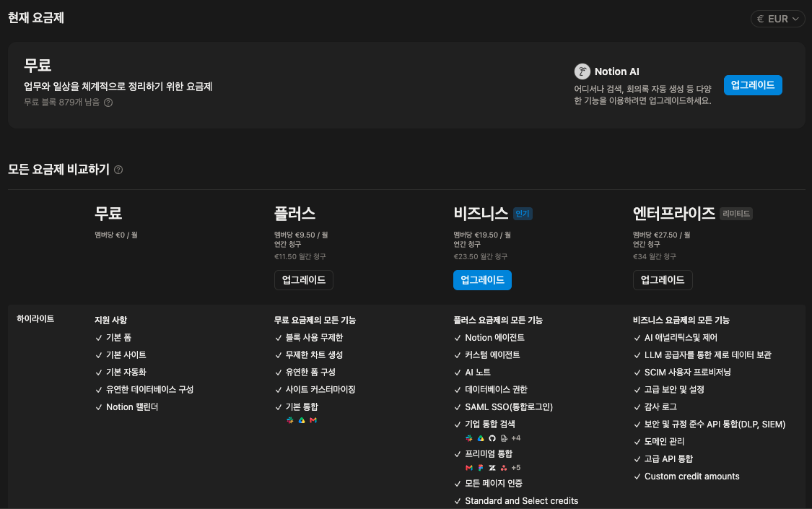Click SCIM 사용자 프로비저닝 feature text
Screen dimensions: 812x509
(688, 373)
